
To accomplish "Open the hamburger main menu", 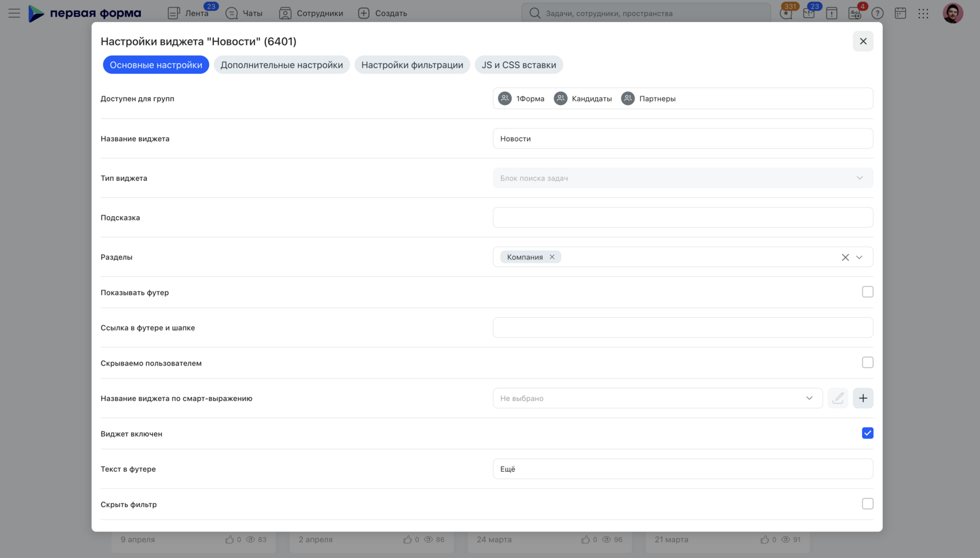I will pos(14,13).
